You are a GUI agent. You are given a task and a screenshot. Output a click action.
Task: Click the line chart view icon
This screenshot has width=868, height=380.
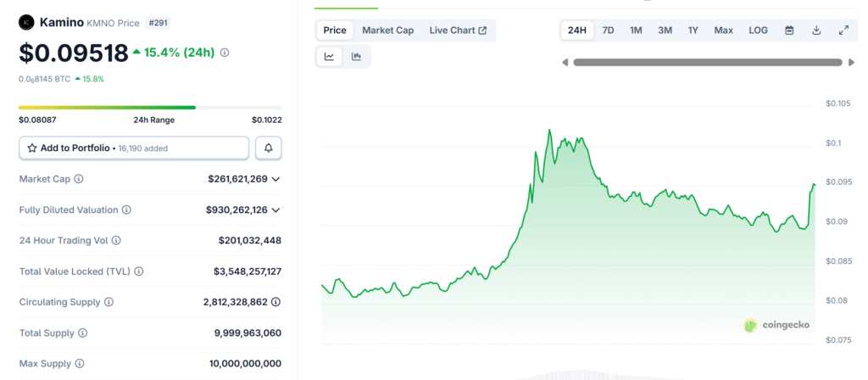coord(329,57)
